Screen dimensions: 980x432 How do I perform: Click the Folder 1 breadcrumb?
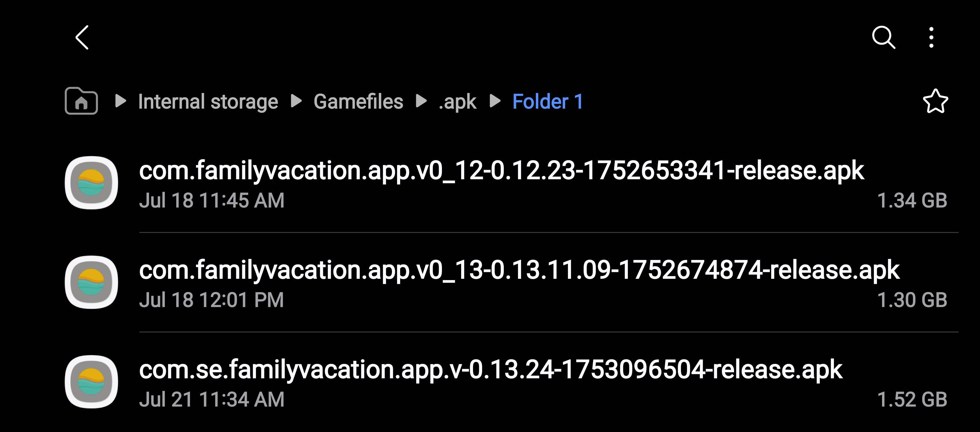pos(547,101)
